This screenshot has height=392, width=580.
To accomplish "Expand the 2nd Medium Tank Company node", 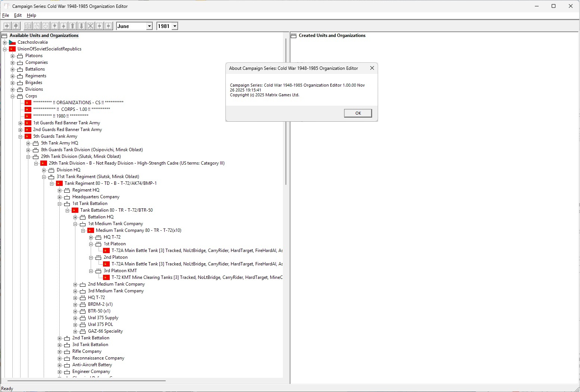I will [x=75, y=284].
